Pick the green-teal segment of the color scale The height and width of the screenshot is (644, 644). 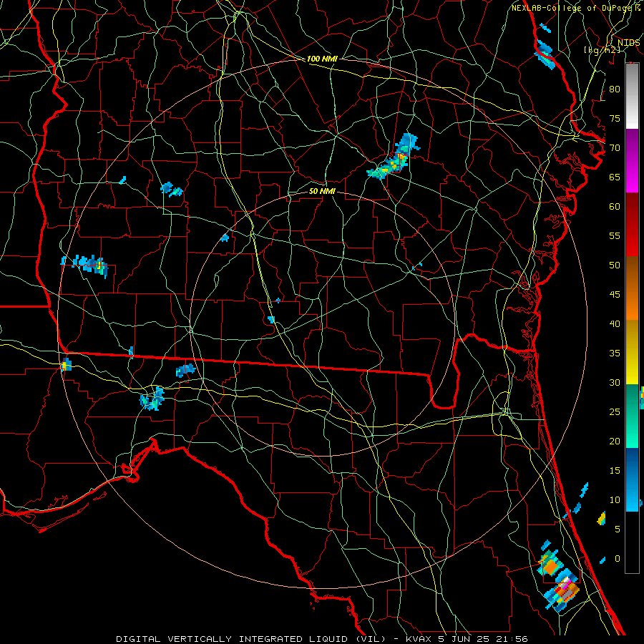pyautogui.click(x=632, y=416)
